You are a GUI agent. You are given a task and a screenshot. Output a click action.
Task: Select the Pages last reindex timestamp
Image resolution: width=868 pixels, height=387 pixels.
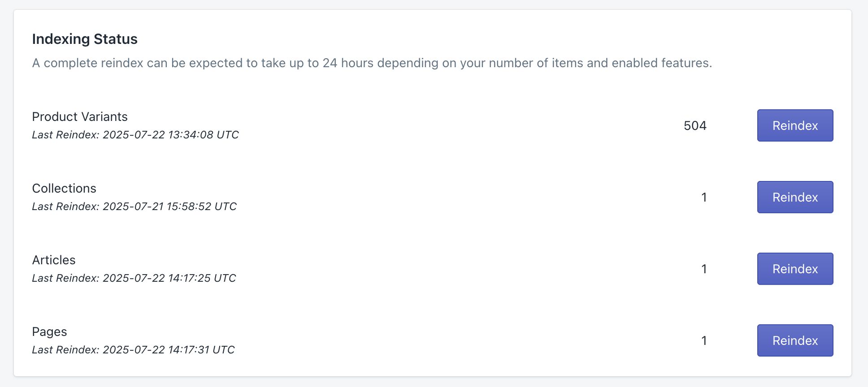pyautogui.click(x=133, y=350)
